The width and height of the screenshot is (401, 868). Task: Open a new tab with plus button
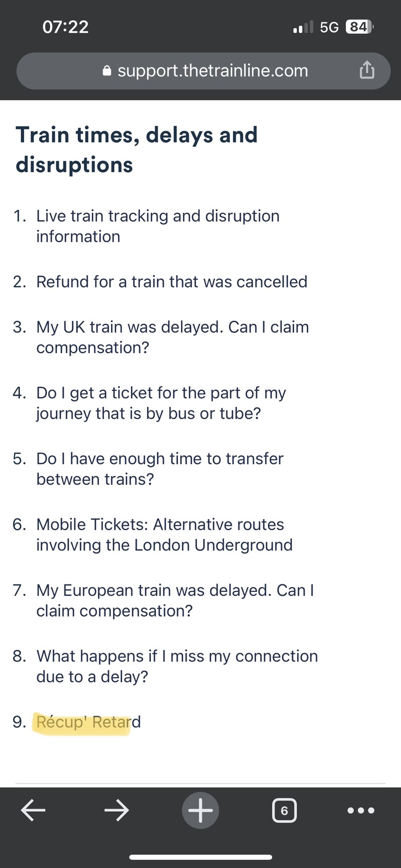[x=200, y=810]
